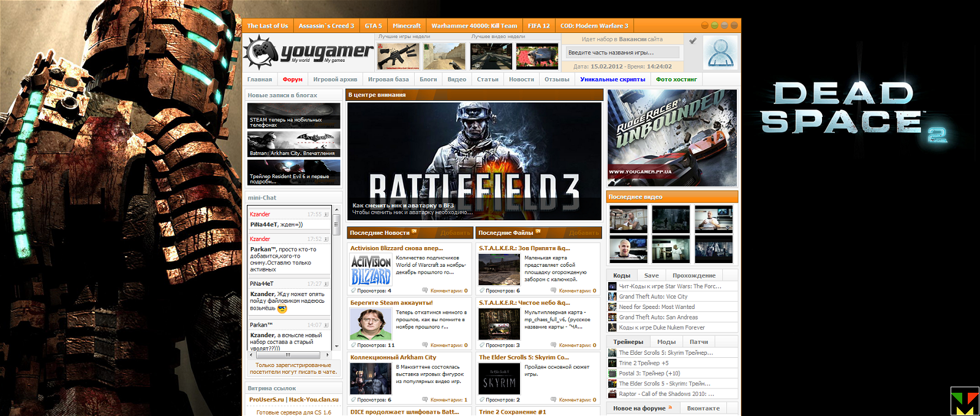
Task: Click the game name search field
Action: pyautogui.click(x=624, y=53)
